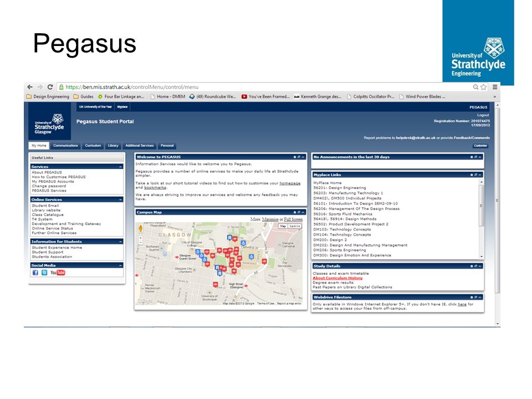Switch map to Map view
The width and height of the screenshot is (532, 399).
click(283, 226)
